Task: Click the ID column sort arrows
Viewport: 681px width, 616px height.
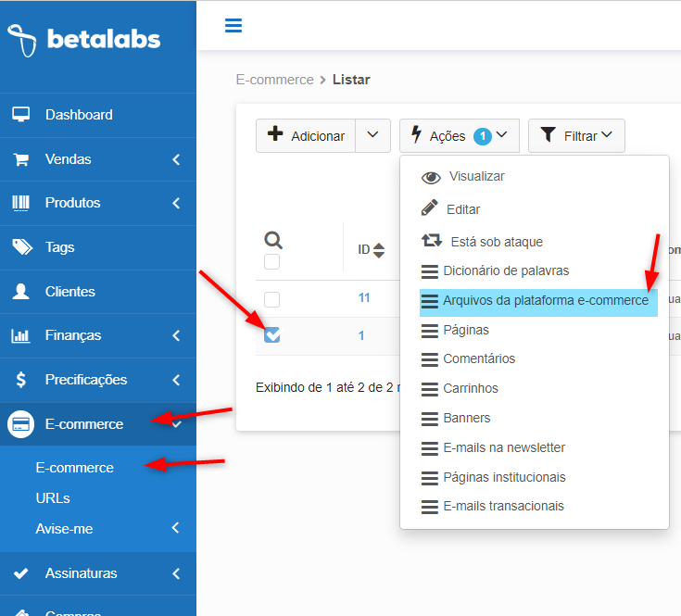Action: [x=378, y=250]
